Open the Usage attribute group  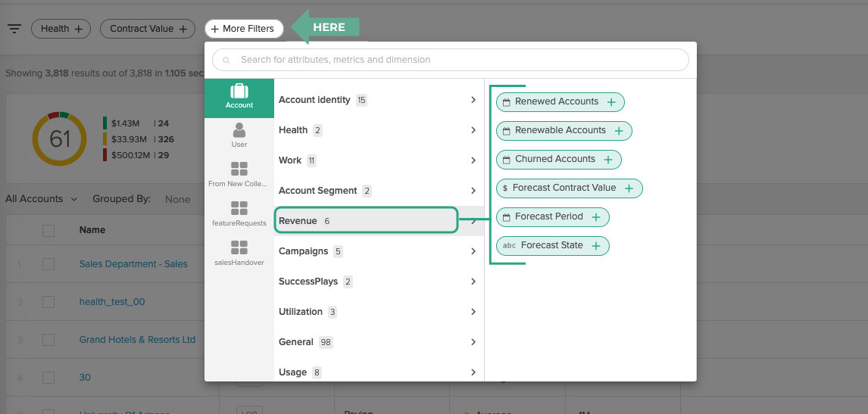(379, 372)
